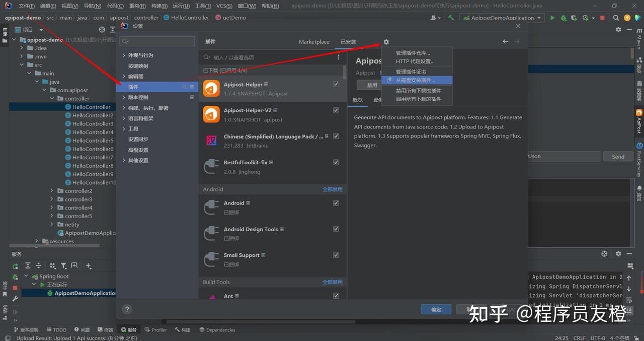Expand all in Services toolbar

(x=28, y=265)
